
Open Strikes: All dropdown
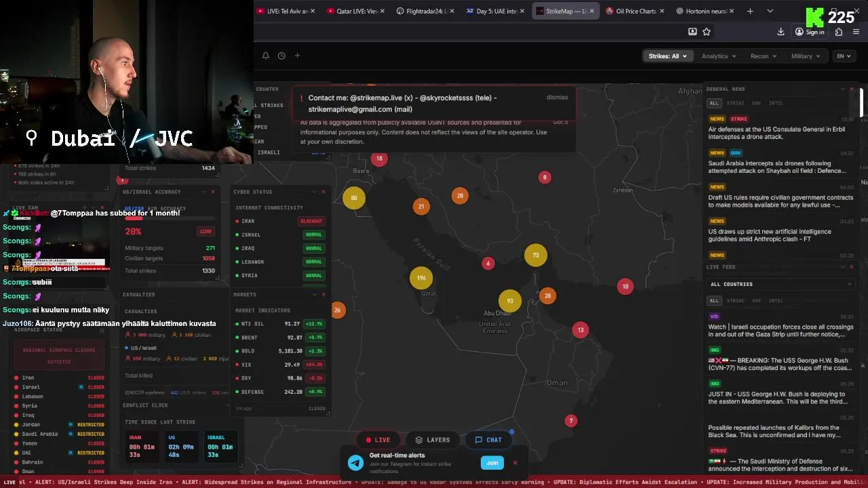[667, 56]
